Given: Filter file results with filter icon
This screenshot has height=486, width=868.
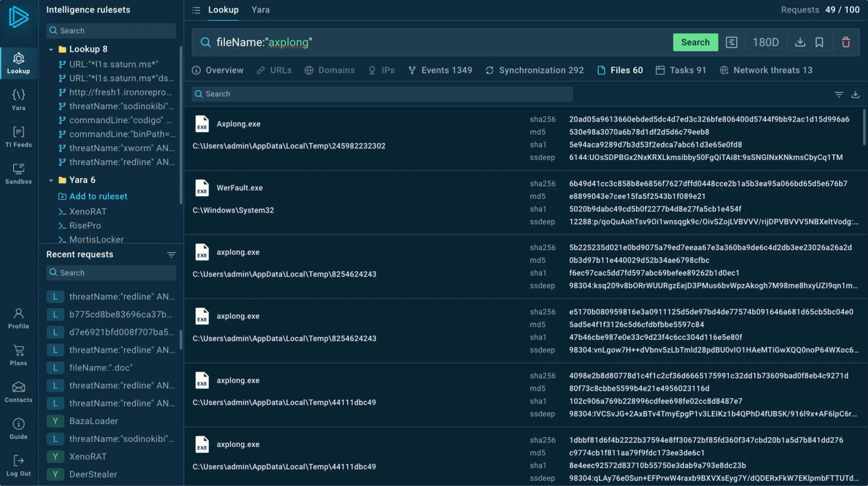Looking at the screenshot, I should pyautogui.click(x=839, y=94).
